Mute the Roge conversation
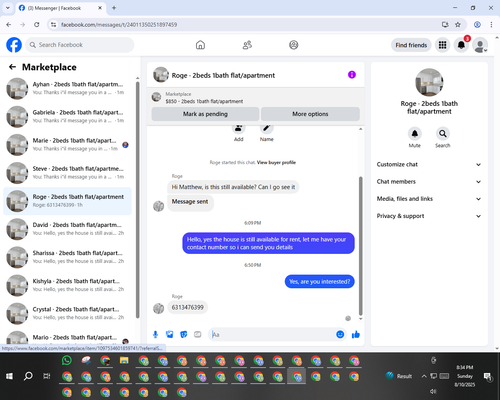This screenshot has width=500, height=400. click(x=415, y=134)
